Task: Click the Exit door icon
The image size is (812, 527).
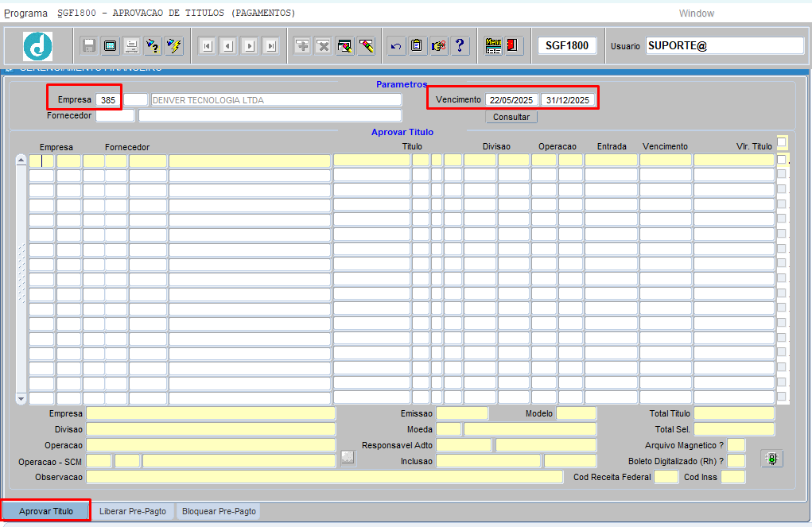Action: 514,46
